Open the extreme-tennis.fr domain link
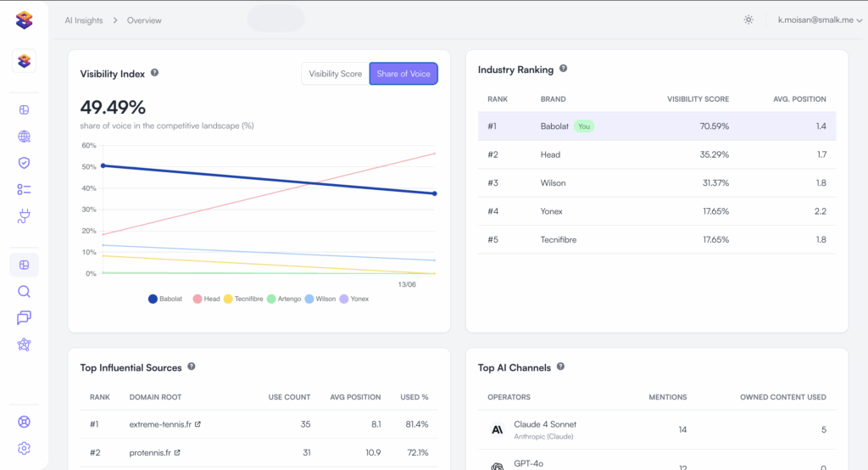This screenshot has height=470, width=868. [160, 424]
